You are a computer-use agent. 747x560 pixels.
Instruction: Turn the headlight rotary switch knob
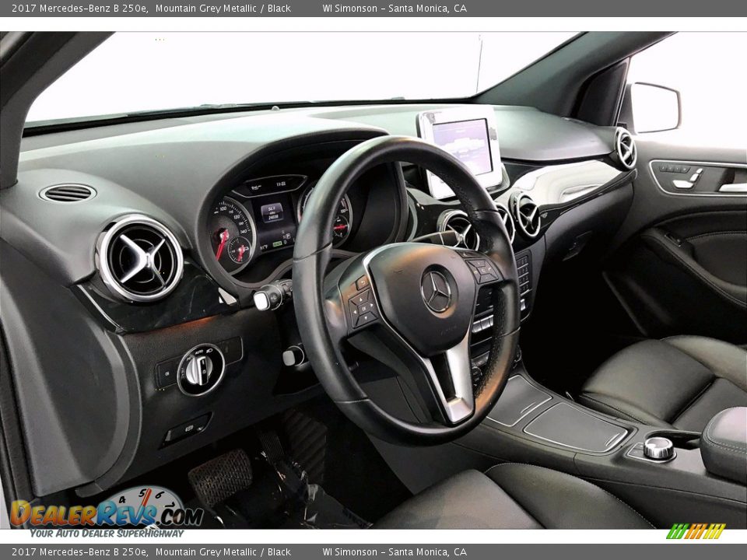(x=201, y=369)
